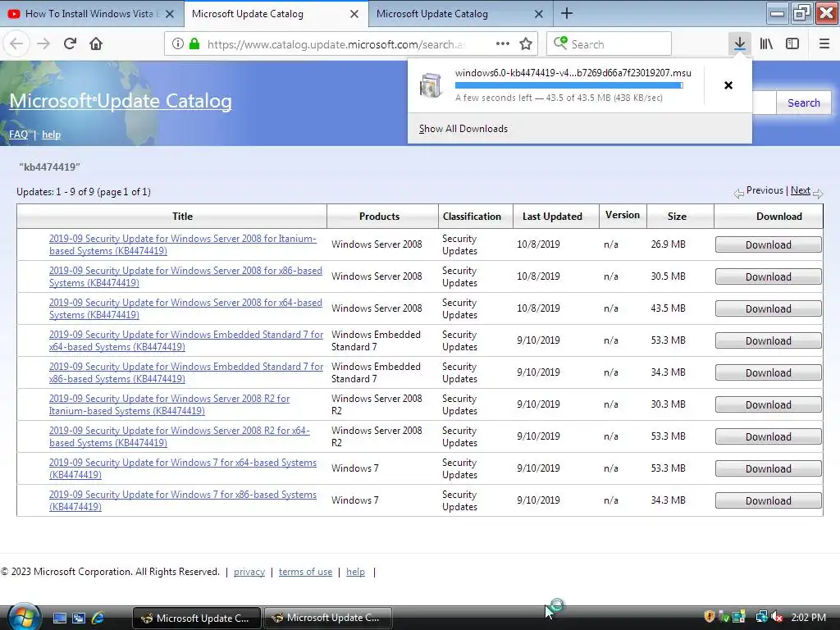Click Show All Downloads
840x630 pixels.
pyautogui.click(x=463, y=129)
